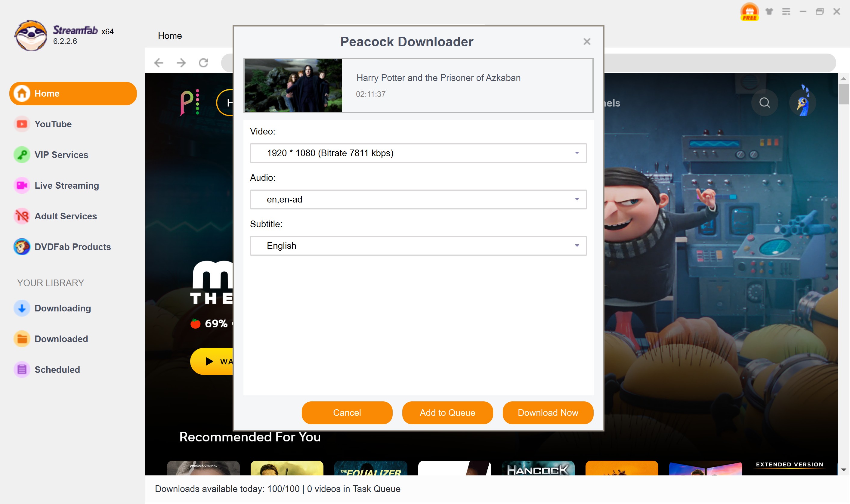Cancel the Peacock download dialog
The image size is (850, 504).
pos(347,413)
